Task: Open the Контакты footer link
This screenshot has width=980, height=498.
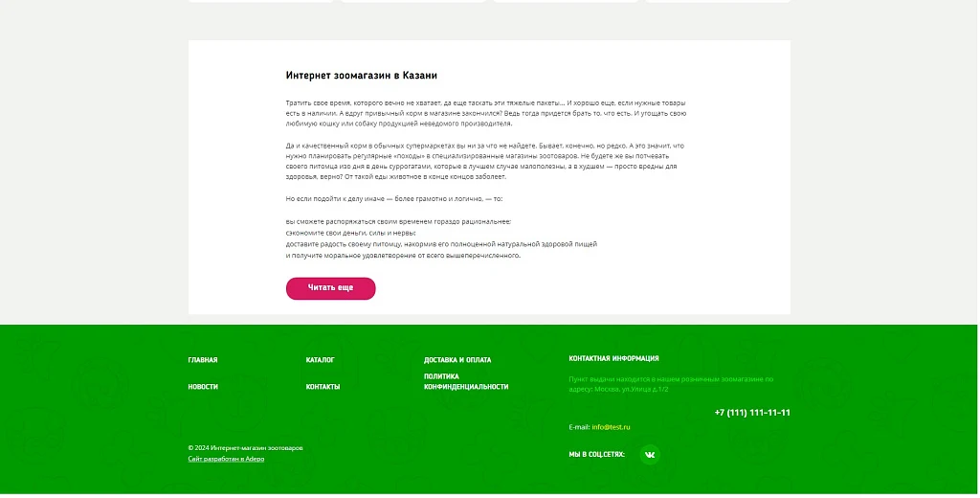Action: coord(323,387)
